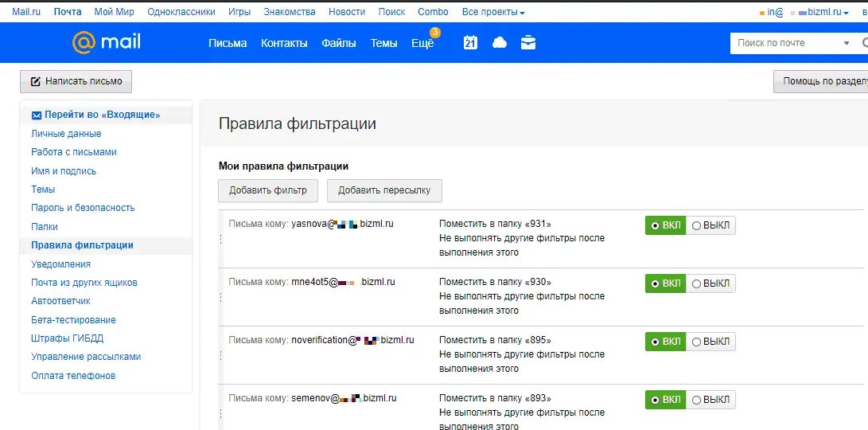
Task: Click Добавить фильтр button
Action: tap(268, 190)
